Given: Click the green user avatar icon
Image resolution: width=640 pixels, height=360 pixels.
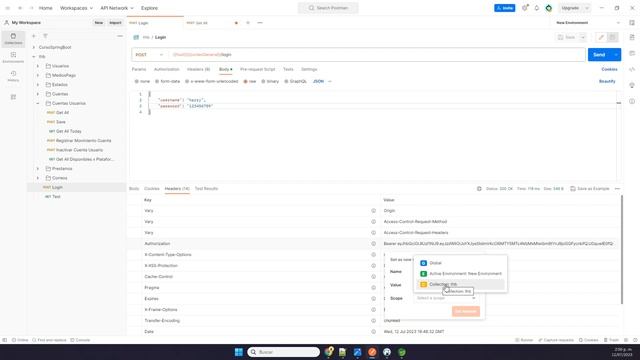Looking at the screenshot, I should pyautogui.click(x=549, y=8).
